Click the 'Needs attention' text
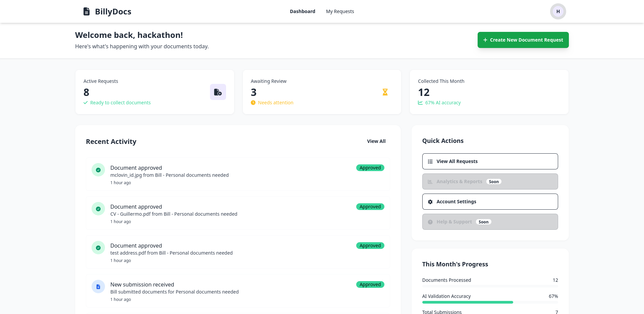 [276, 103]
